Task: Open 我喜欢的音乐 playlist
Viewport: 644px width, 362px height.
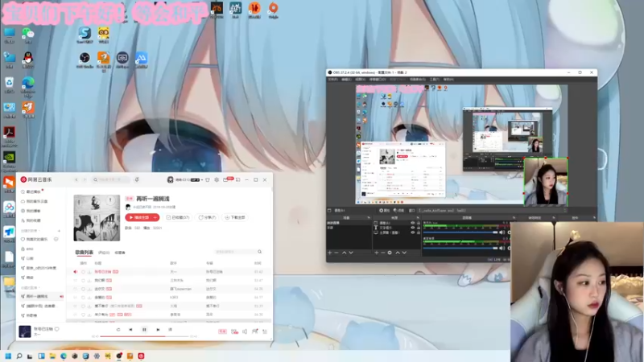Action: tap(35, 239)
